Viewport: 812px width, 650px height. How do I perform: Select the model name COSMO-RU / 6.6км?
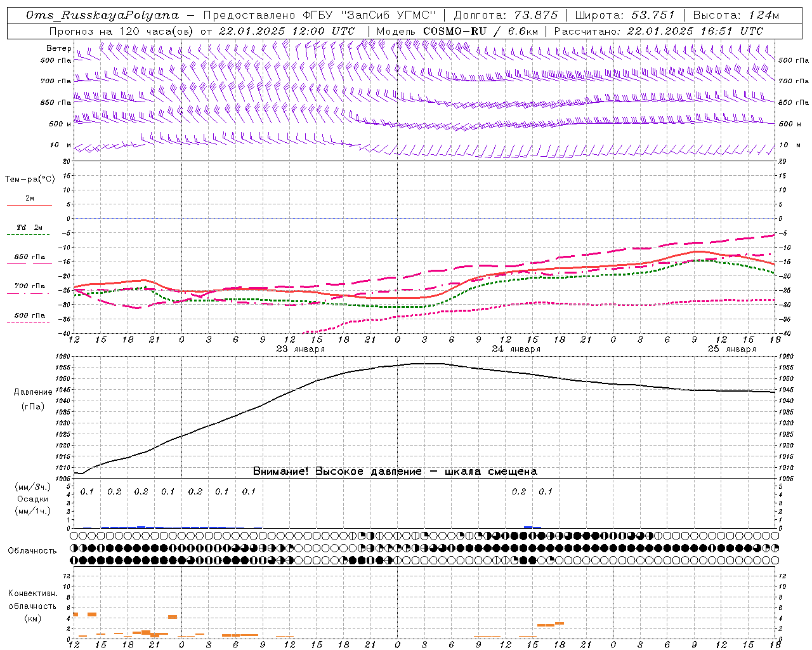point(480,31)
